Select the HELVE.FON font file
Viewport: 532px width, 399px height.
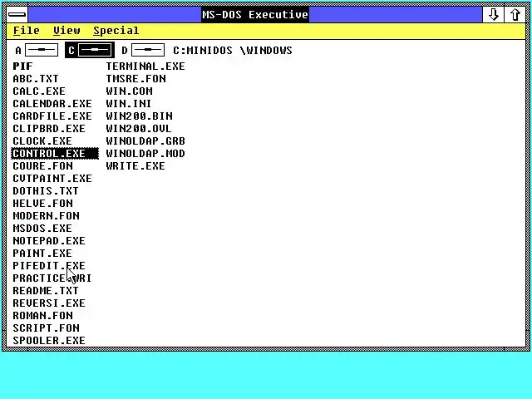pyautogui.click(x=42, y=204)
